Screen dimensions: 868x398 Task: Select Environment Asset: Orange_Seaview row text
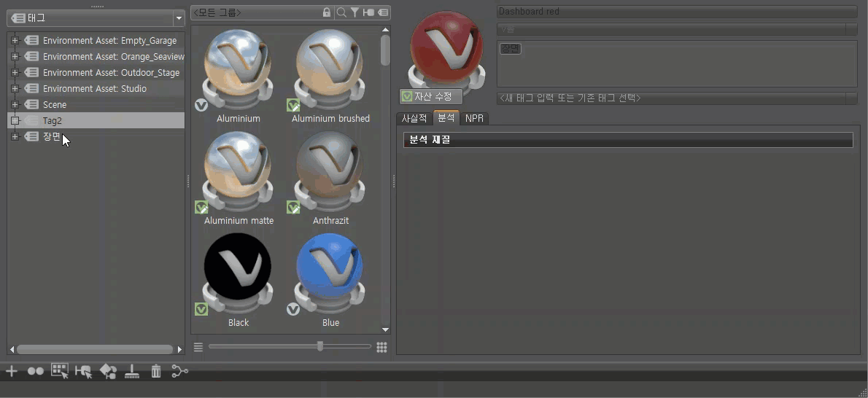[114, 56]
